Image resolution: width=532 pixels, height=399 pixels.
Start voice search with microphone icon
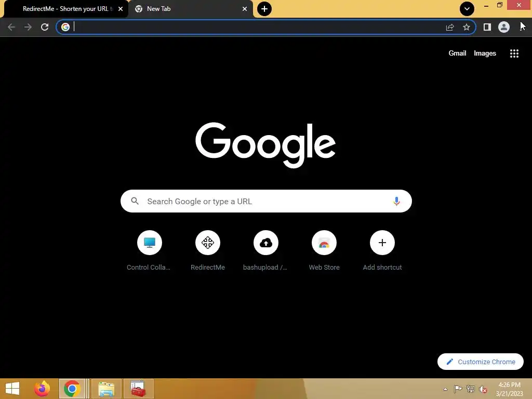click(396, 201)
